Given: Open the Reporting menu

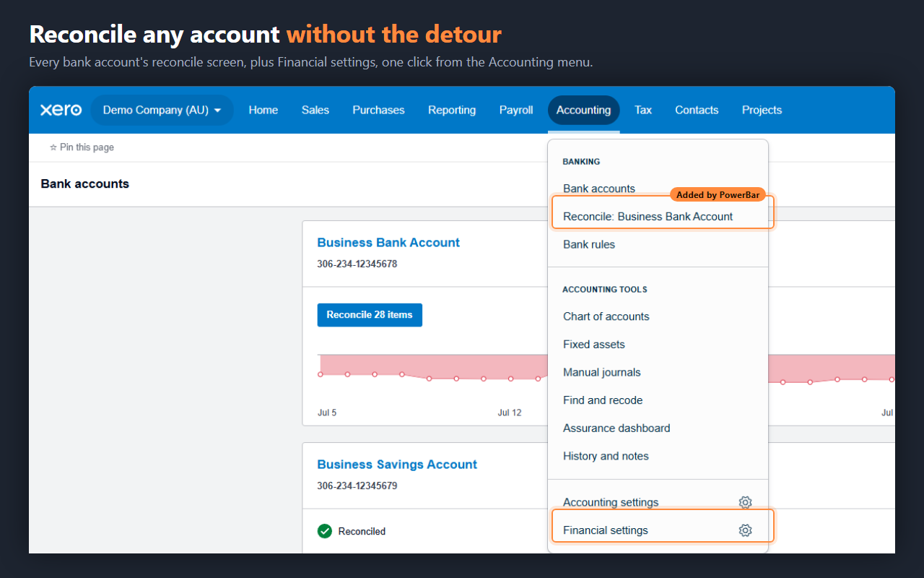Looking at the screenshot, I should click(x=452, y=110).
